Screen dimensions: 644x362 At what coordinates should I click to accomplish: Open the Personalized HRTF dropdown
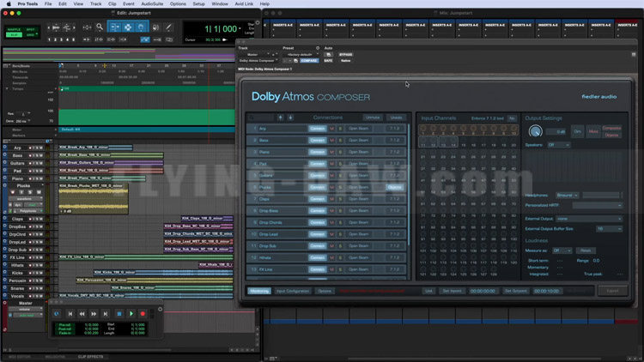pos(597,205)
